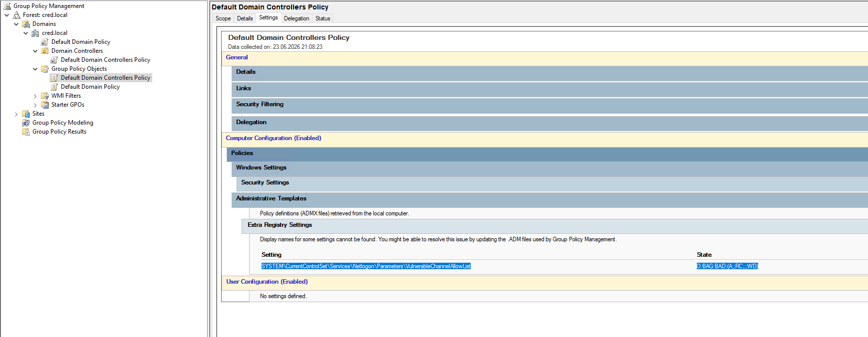The width and height of the screenshot is (868, 337).
Task: Click the Domains folder icon
Action: [26, 24]
